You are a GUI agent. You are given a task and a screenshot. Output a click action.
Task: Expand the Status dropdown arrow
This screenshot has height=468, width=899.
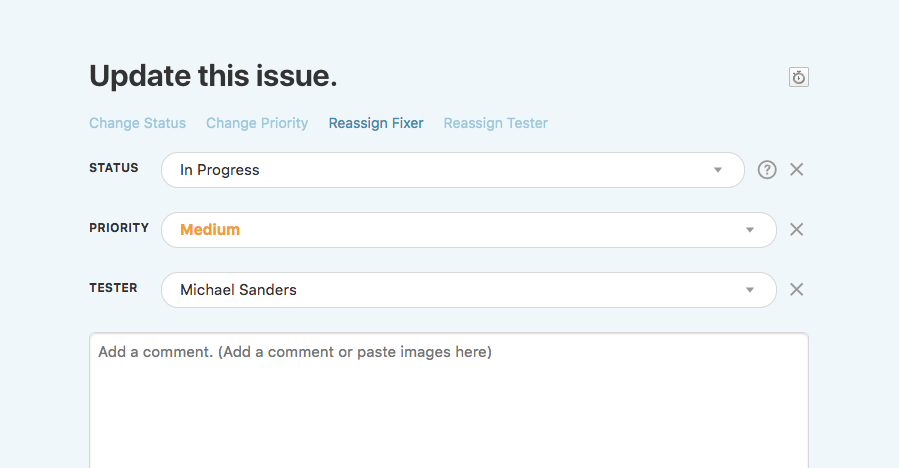click(717, 170)
